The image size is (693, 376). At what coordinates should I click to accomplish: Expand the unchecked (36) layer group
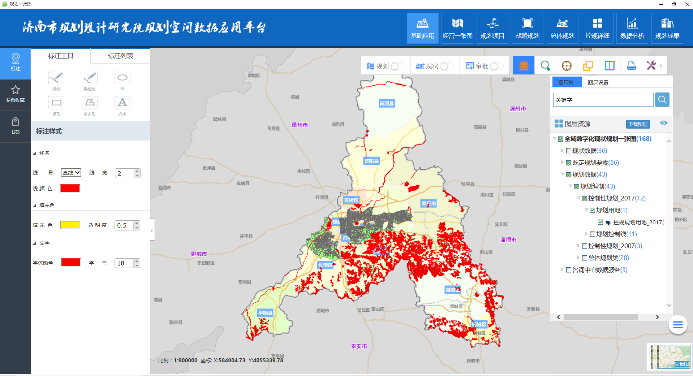(x=562, y=151)
